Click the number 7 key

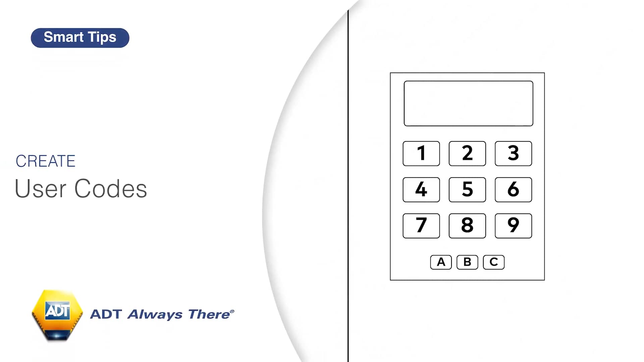coord(421,226)
